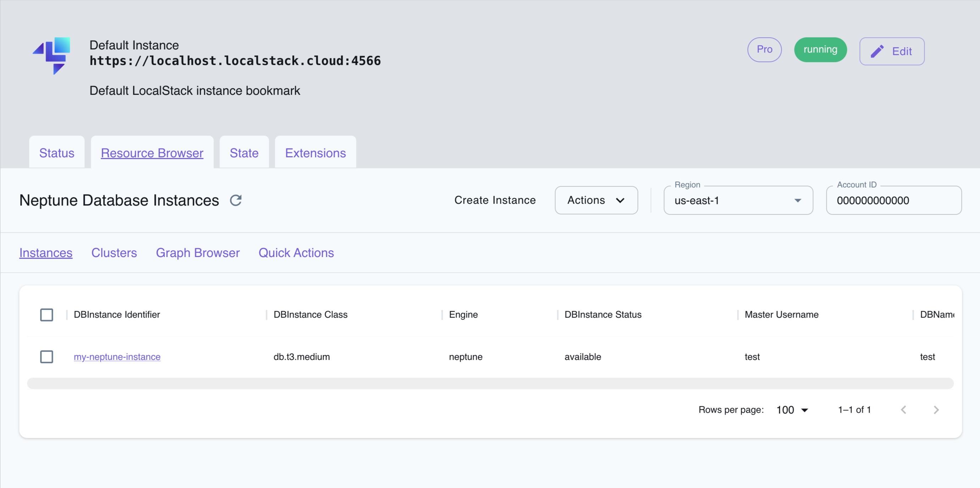
Task: Click the Create Instance button
Action: pyautogui.click(x=495, y=200)
